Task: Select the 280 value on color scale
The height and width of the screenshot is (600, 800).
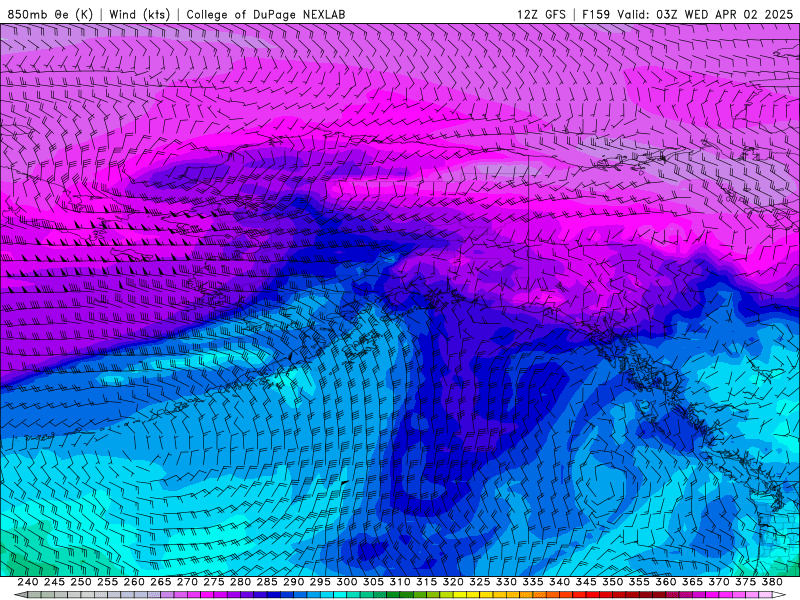Action: (240, 582)
